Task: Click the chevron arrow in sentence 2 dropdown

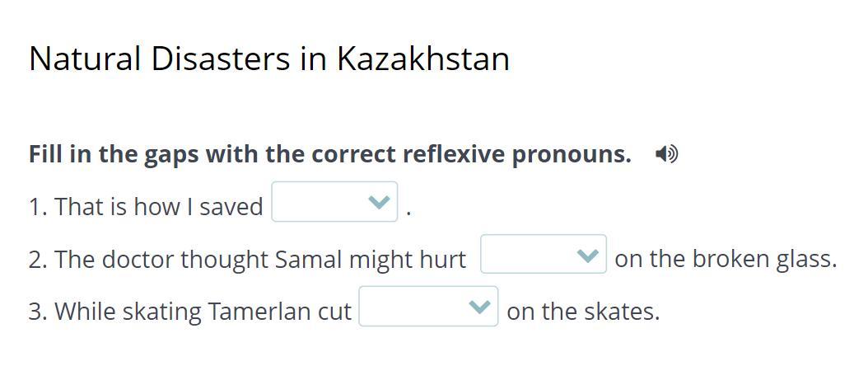Action: click(x=587, y=256)
